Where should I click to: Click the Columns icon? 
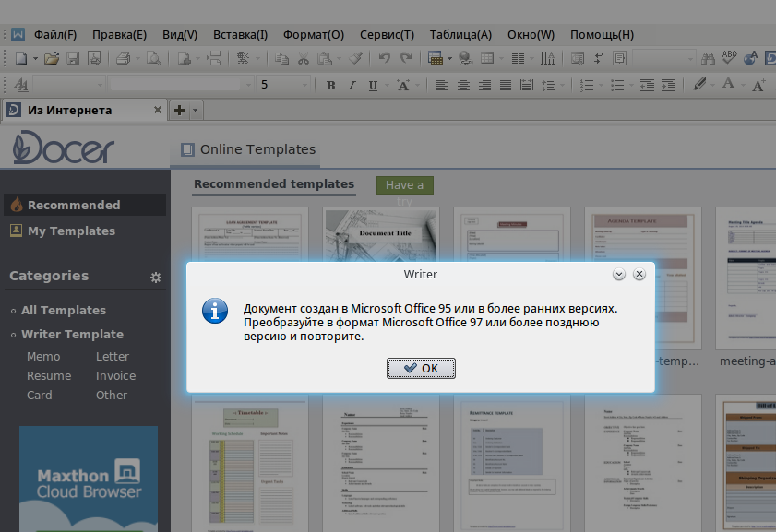tap(518, 58)
